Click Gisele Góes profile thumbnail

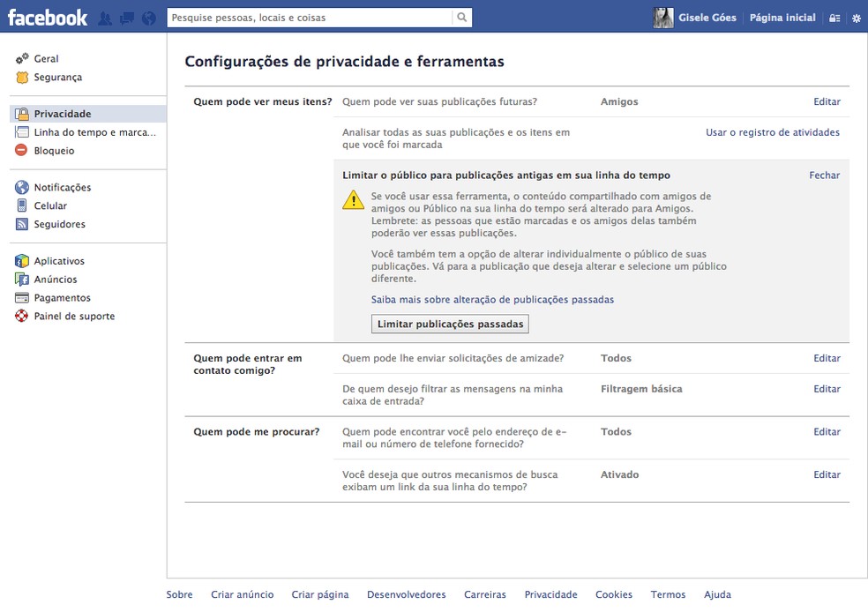(x=663, y=18)
